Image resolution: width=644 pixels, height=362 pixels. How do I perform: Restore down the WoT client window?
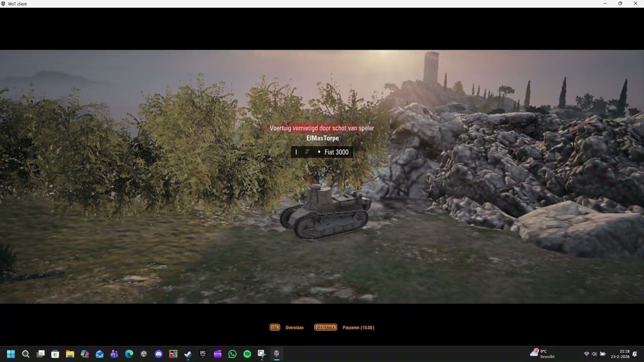620,4
